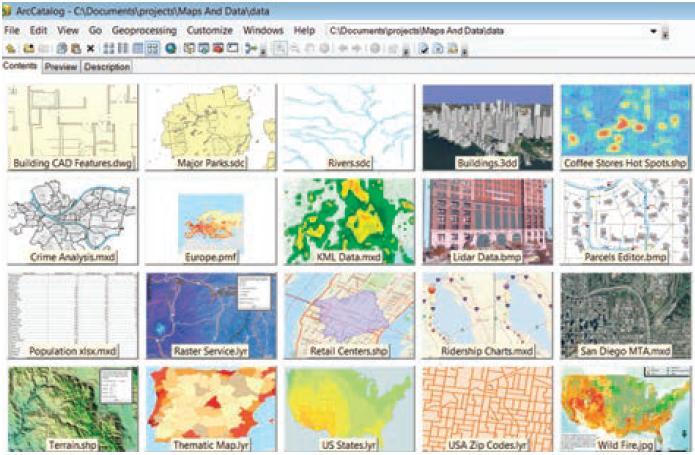Open the Geoprocessing menu
The width and height of the screenshot is (695, 455).
144,31
